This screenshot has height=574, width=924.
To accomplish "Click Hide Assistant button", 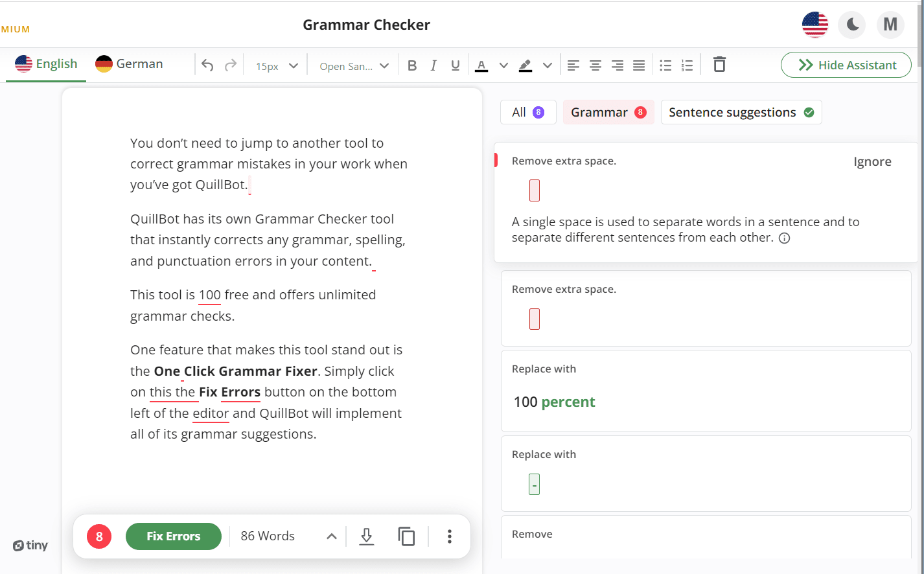I will point(846,65).
